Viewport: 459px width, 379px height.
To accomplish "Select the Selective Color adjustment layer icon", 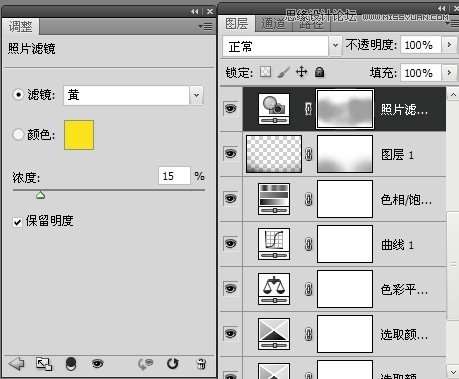I will coord(274,334).
